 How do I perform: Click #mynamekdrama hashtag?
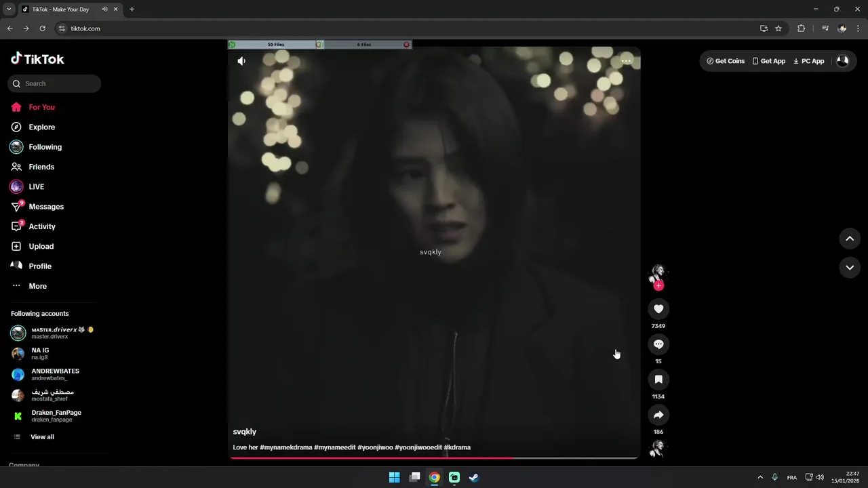(x=286, y=447)
